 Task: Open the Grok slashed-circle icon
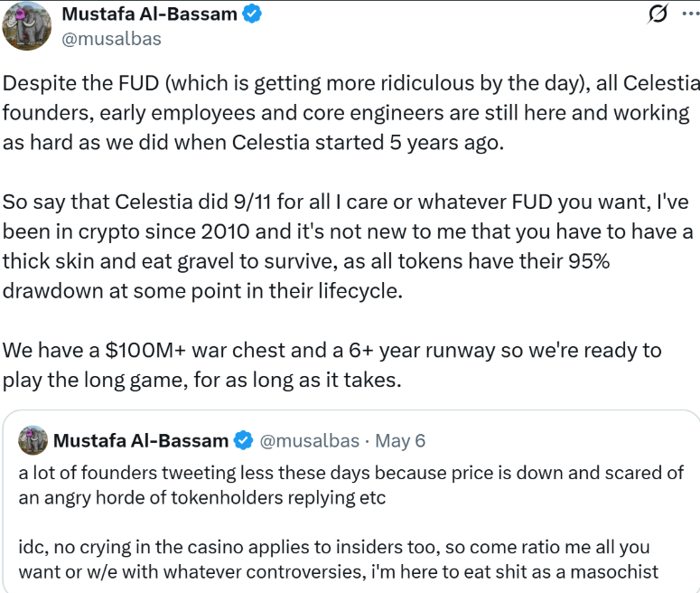pyautogui.click(x=658, y=15)
